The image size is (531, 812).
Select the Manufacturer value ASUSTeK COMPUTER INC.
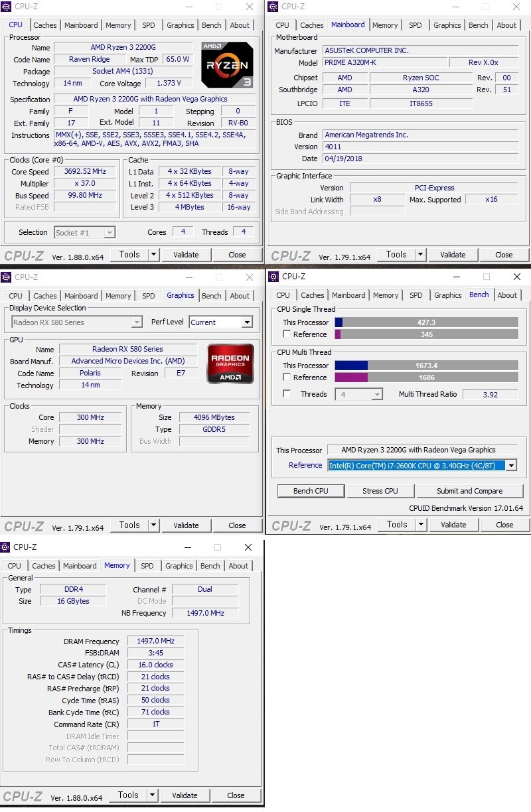[421, 50]
